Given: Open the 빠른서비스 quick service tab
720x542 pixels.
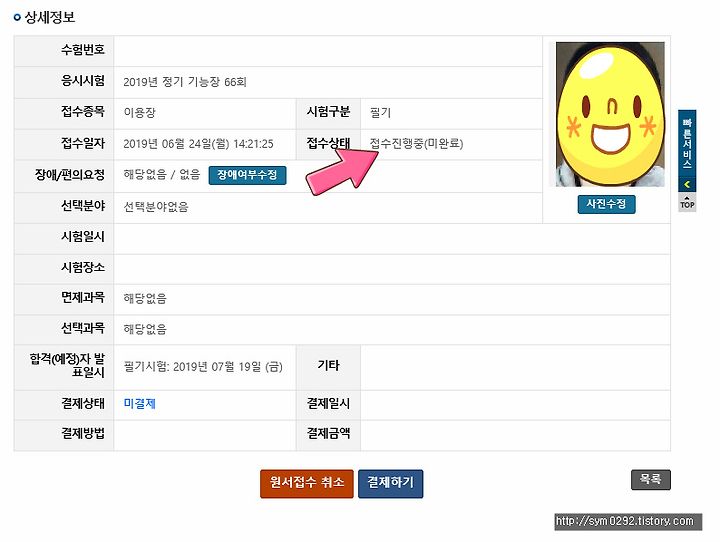Looking at the screenshot, I should [687, 144].
